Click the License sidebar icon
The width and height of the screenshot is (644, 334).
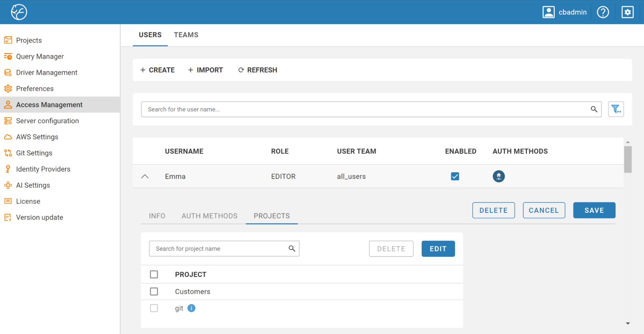(x=8, y=201)
